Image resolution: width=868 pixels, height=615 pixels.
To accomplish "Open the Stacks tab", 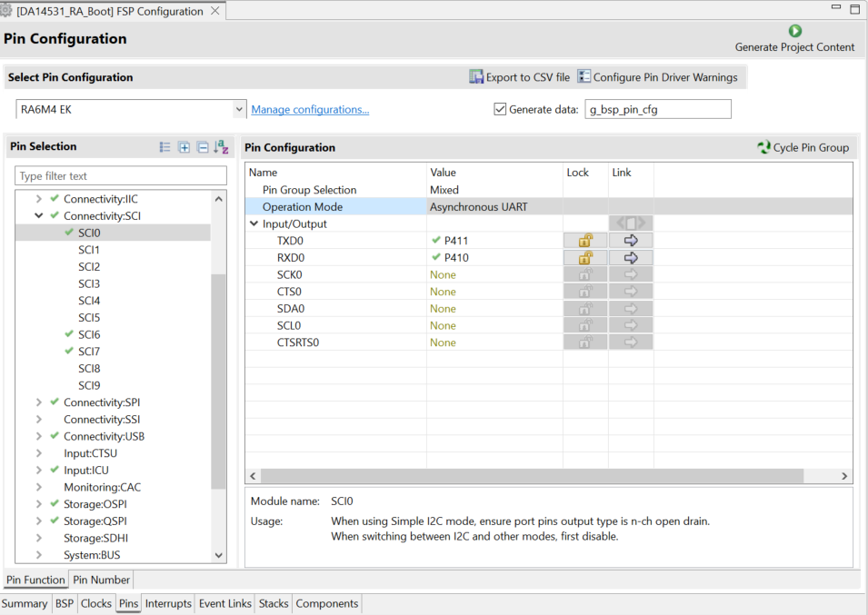I will click(274, 603).
